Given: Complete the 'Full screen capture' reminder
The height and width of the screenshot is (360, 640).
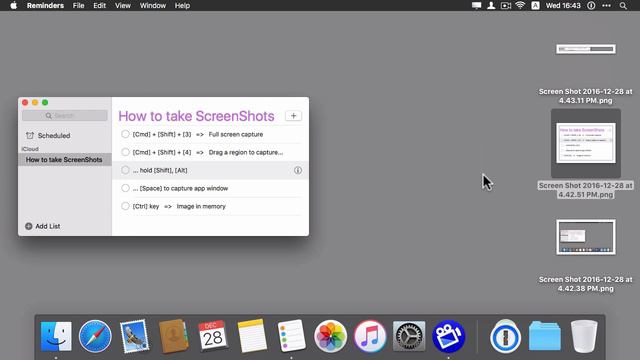Looking at the screenshot, I should [x=125, y=134].
